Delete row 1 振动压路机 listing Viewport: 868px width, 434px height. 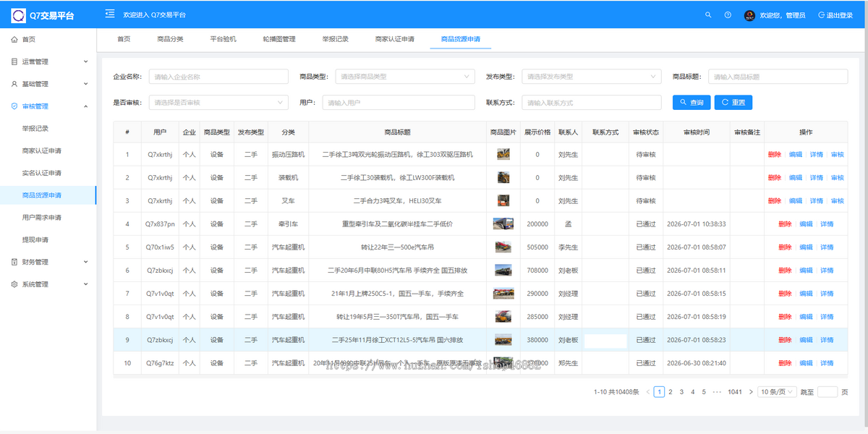775,155
